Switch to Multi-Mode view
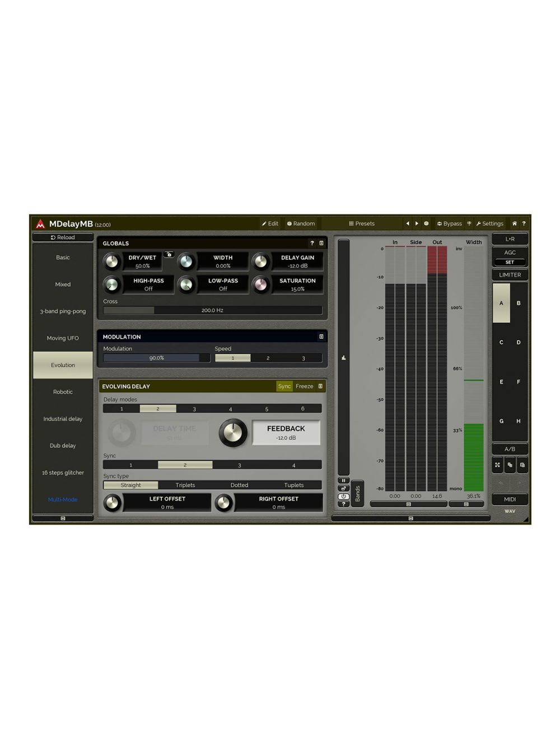The image size is (560, 739). (x=63, y=499)
